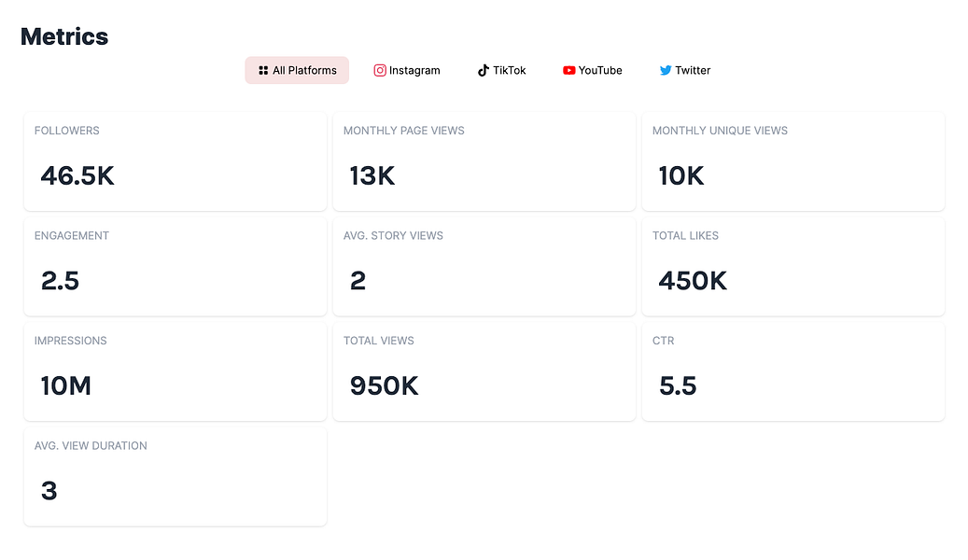Open the Twitter tab
This screenshot has width=968, height=560.
(x=684, y=70)
